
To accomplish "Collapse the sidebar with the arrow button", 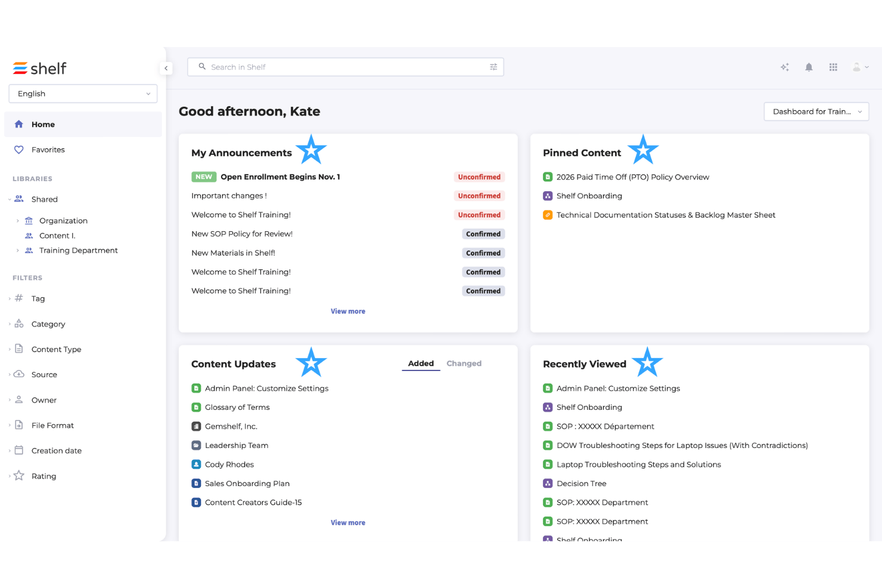I will (x=166, y=68).
